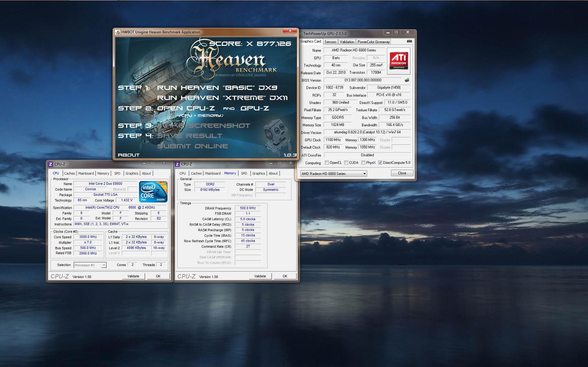
Task: Open the About tab in right CPU-Z window
Action: 273,173
